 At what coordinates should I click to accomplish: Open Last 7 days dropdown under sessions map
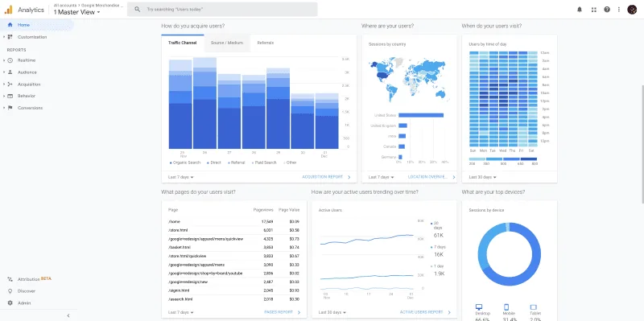(381, 177)
